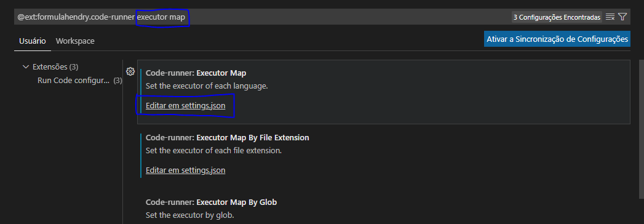Collapse the Extensões tree chevron
The width and height of the screenshot is (644, 224).
click(x=26, y=66)
